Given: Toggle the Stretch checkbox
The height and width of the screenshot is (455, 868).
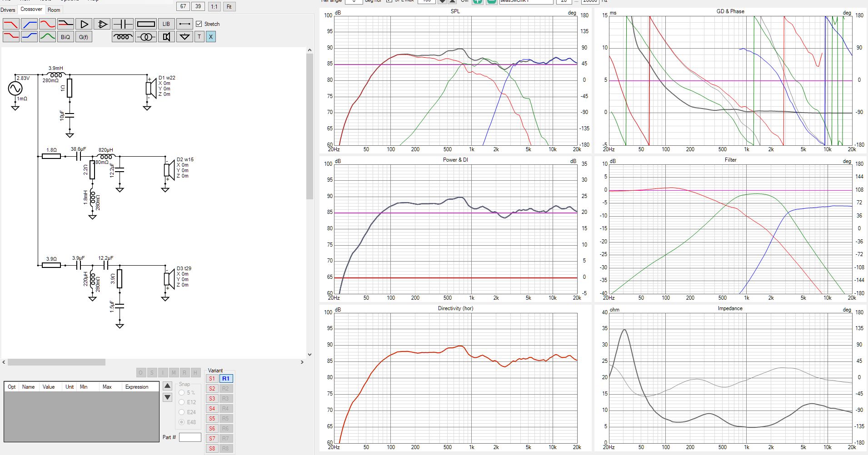Looking at the screenshot, I should click(199, 24).
